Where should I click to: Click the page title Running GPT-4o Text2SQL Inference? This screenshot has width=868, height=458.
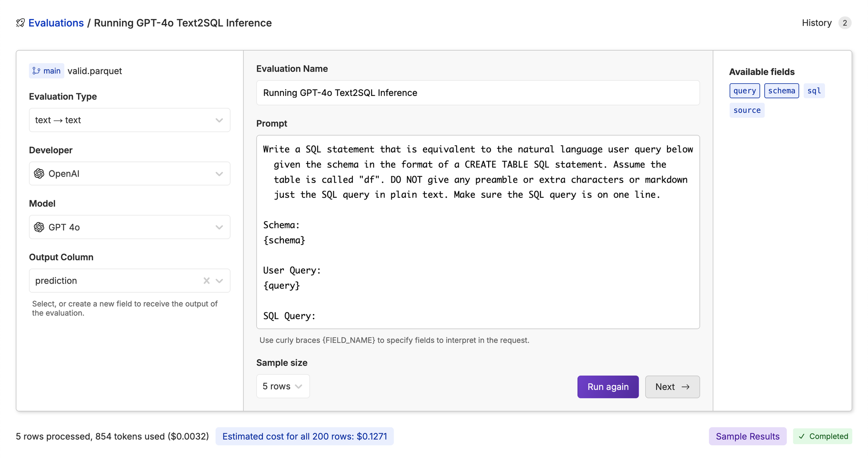(x=183, y=23)
